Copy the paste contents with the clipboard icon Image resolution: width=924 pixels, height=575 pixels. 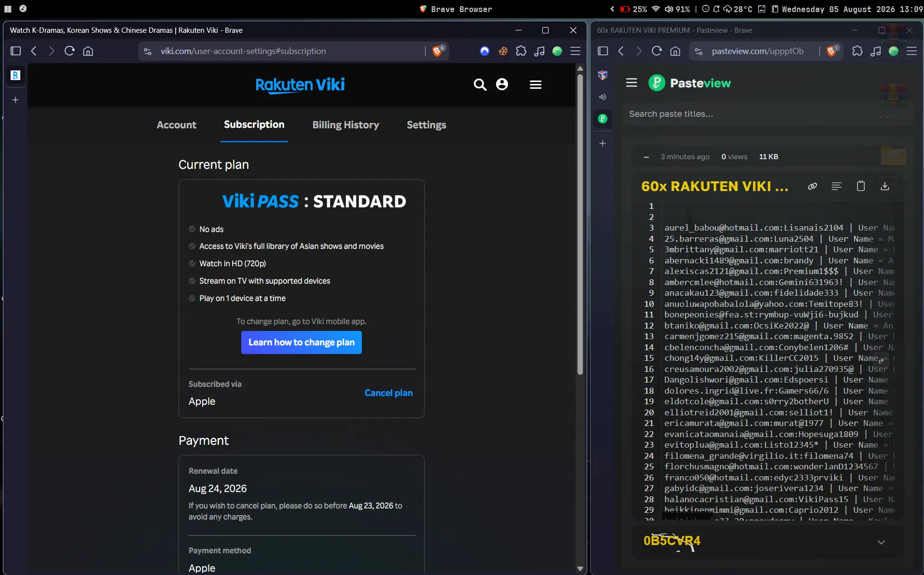coord(861,186)
